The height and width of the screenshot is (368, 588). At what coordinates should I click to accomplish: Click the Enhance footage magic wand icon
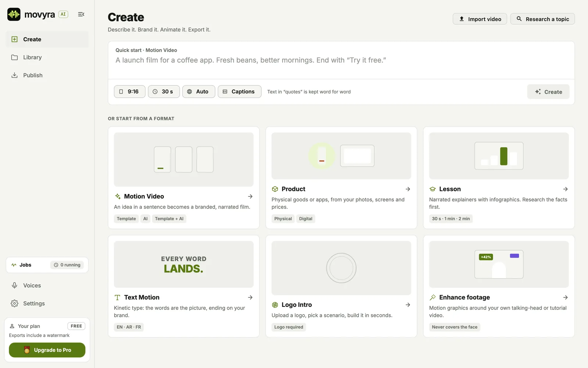[x=433, y=297]
